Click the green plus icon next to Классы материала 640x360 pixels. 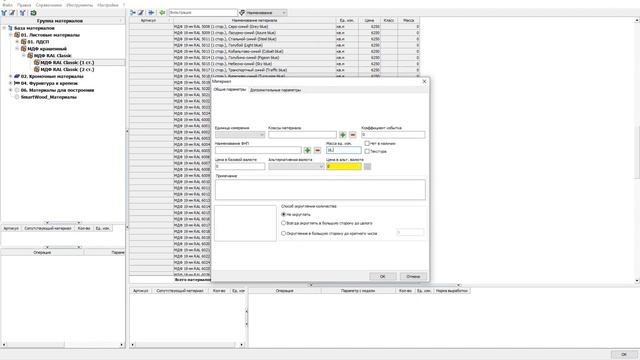[x=343, y=135]
